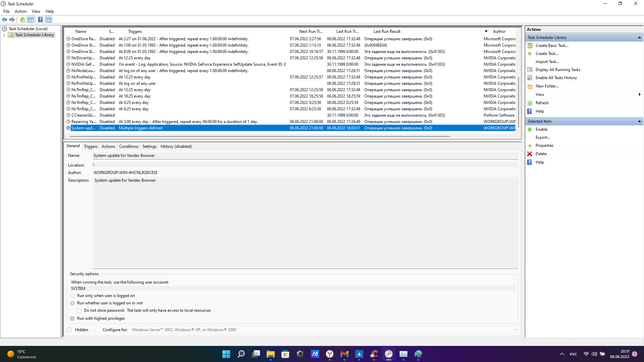The image size is (644, 362).
Task: Expand Task Scheduler Library tree node
Action: (4, 35)
